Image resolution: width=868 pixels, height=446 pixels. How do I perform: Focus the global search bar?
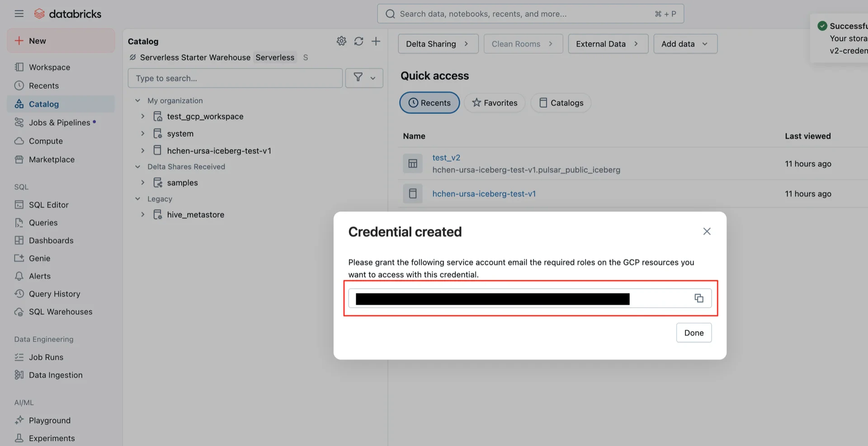pos(530,14)
